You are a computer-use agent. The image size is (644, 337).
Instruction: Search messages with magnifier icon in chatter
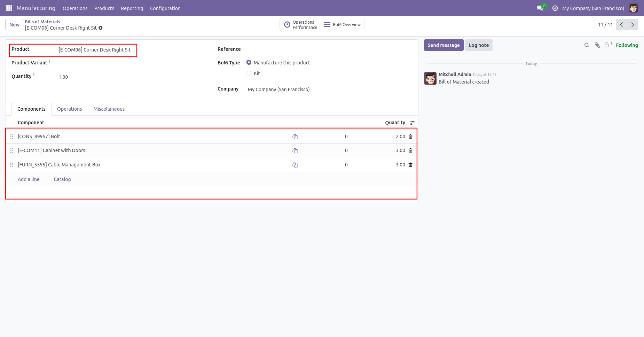pos(587,45)
